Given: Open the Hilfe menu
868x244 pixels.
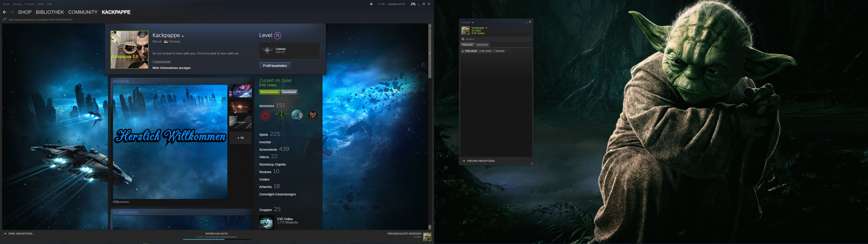Looking at the screenshot, I should click(50, 4).
